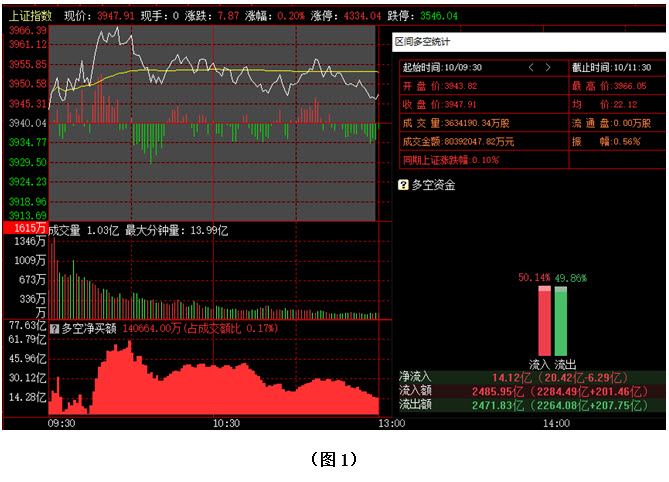Click the 3966.39 price axis label
Image resolution: width=669 pixels, height=482 pixels.
(x=27, y=31)
